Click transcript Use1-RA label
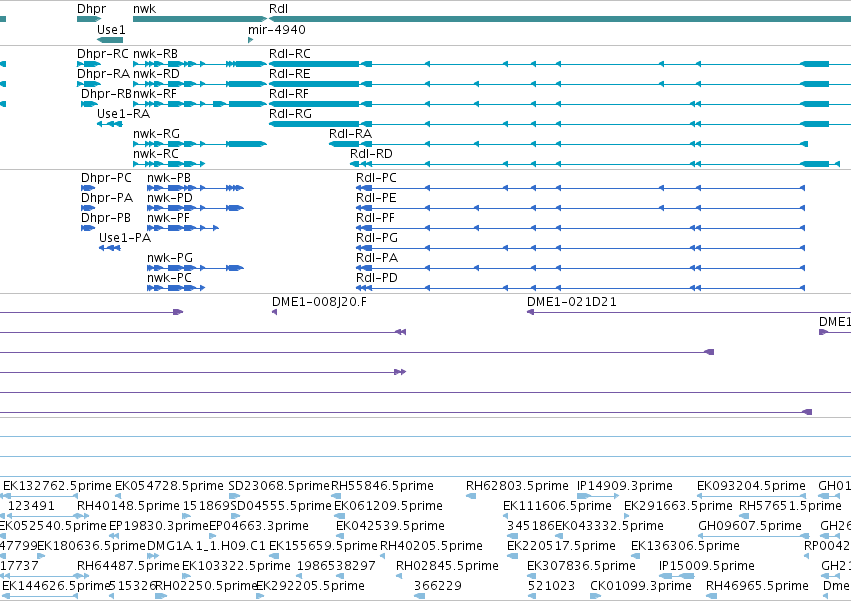The height and width of the screenshot is (601, 851). [x=123, y=114]
